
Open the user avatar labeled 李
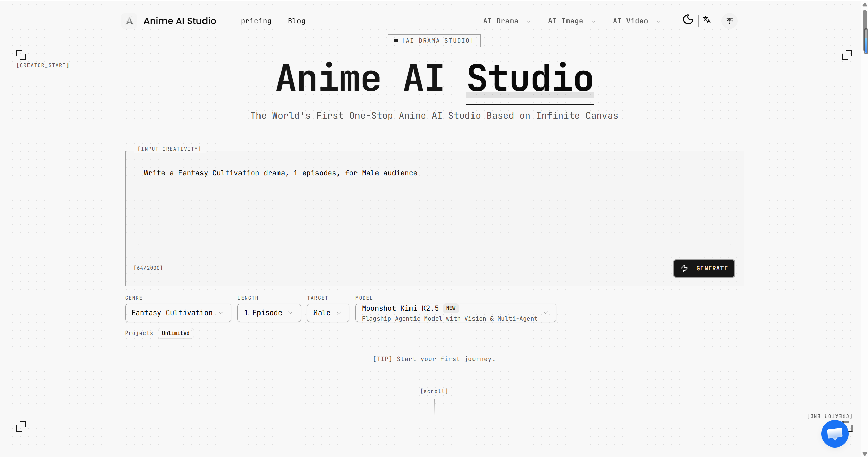tap(729, 20)
